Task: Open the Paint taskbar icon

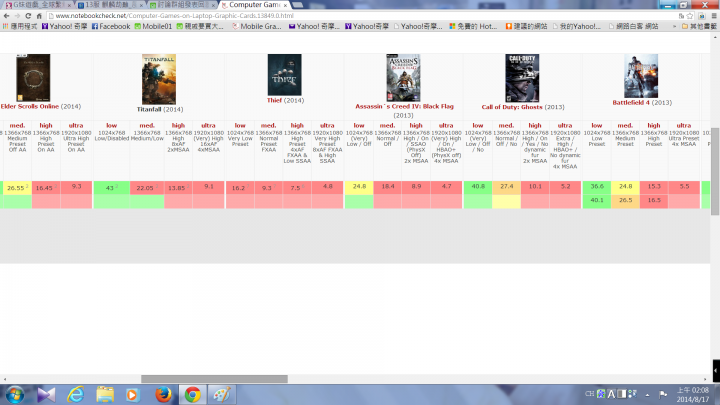Action: [x=221, y=395]
